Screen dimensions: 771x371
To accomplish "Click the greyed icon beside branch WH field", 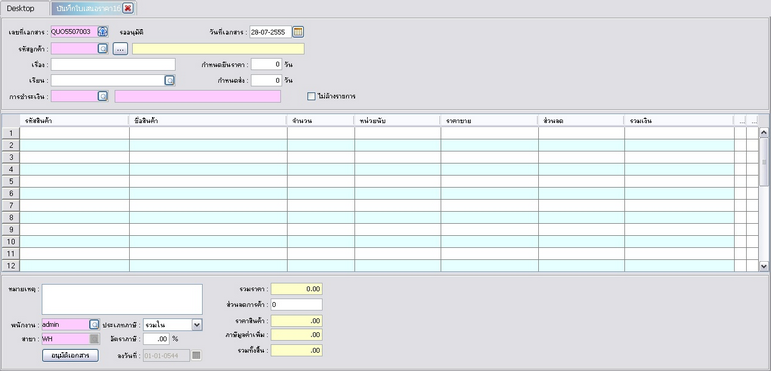I will pos(94,339).
